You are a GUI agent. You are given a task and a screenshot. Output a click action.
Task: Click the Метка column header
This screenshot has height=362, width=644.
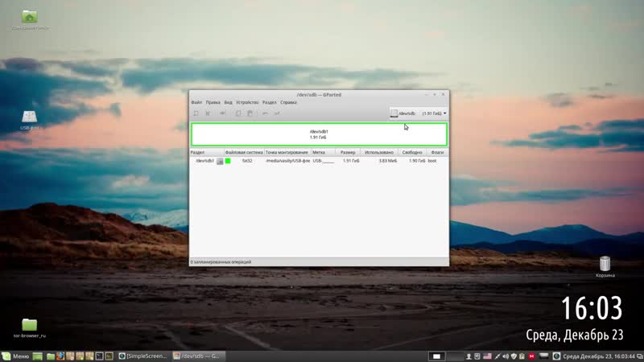[x=323, y=152]
